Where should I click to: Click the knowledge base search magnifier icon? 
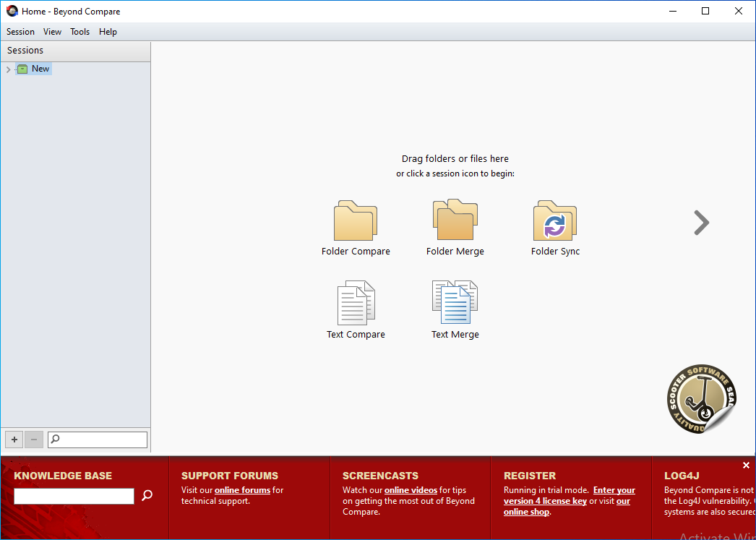[147, 495]
